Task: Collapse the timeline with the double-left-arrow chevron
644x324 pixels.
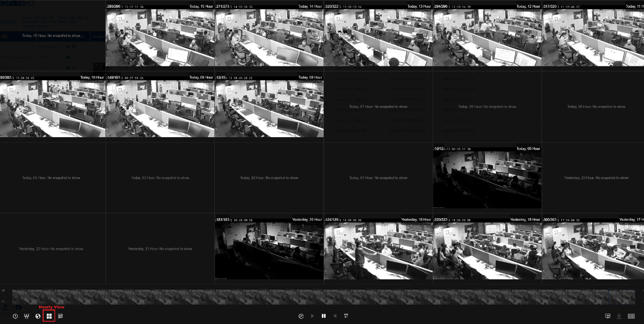Action: click(4, 290)
